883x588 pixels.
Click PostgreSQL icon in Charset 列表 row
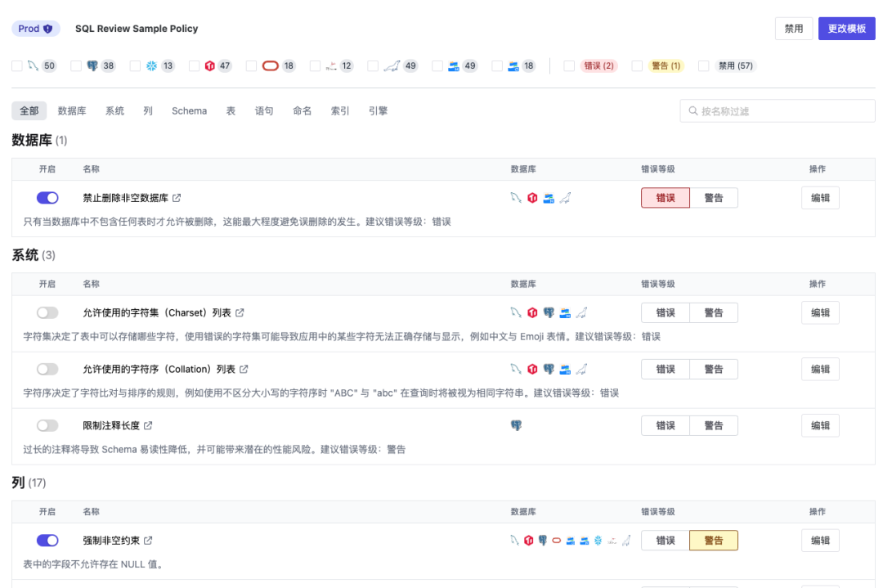[549, 312]
